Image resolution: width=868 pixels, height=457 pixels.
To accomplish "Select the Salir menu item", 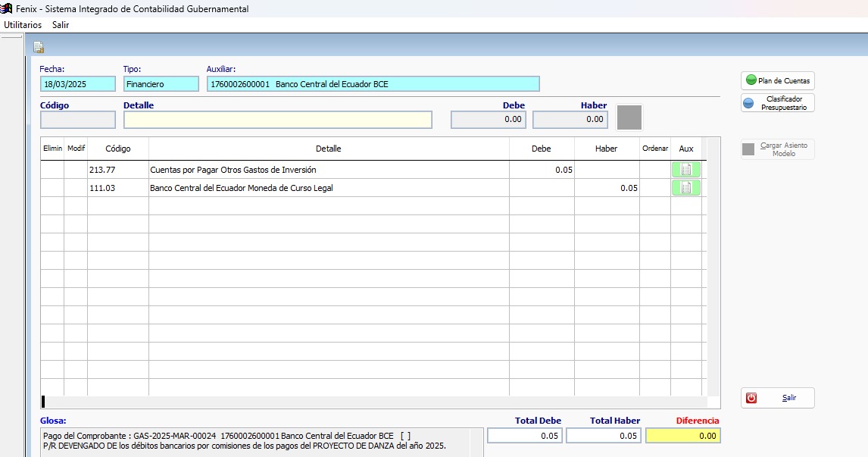I will [x=61, y=25].
